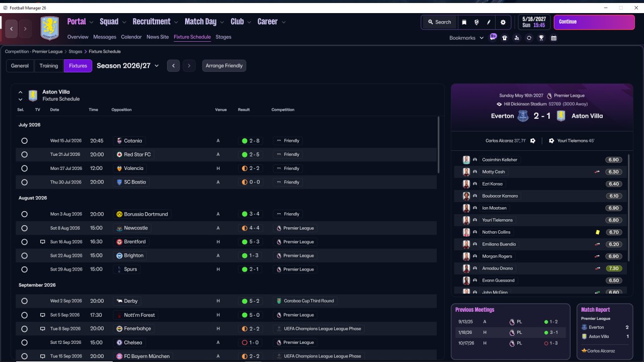Click the pencil edit icon in top toolbar
This screenshot has width=644, height=362.
point(489,22)
